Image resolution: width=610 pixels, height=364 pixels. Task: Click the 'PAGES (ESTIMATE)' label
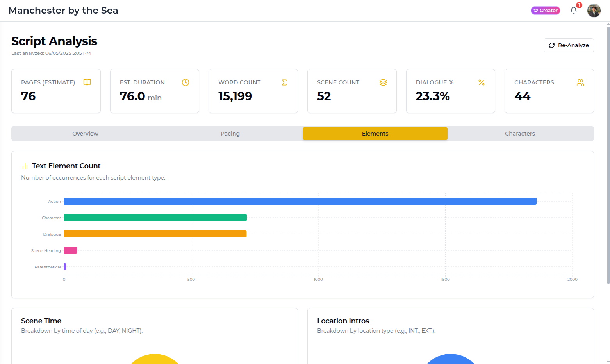[x=48, y=82]
